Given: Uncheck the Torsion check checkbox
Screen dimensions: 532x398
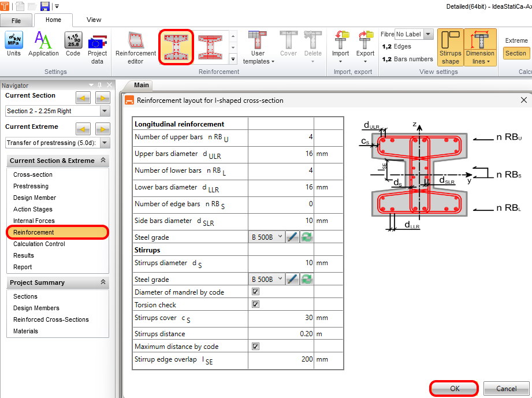Looking at the screenshot, I should [255, 304].
